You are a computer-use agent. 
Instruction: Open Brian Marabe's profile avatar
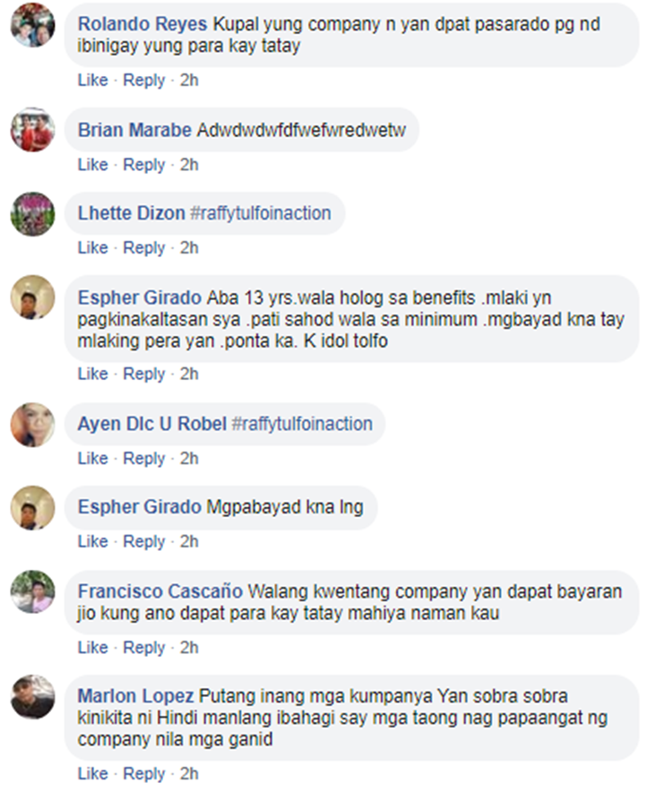click(x=33, y=130)
